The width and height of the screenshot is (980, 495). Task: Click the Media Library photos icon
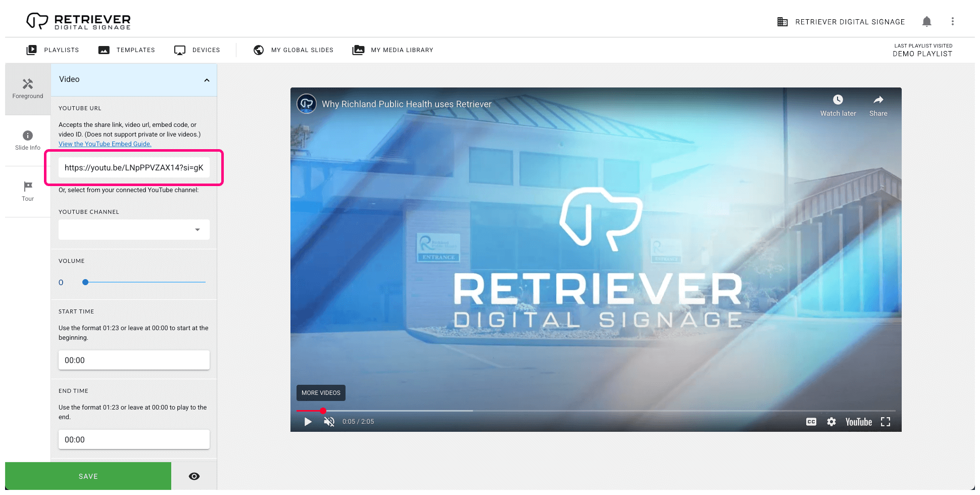click(x=358, y=50)
